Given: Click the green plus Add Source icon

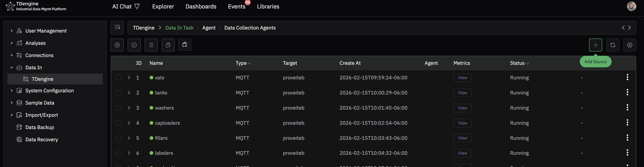Looking at the screenshot, I should 595,45.
